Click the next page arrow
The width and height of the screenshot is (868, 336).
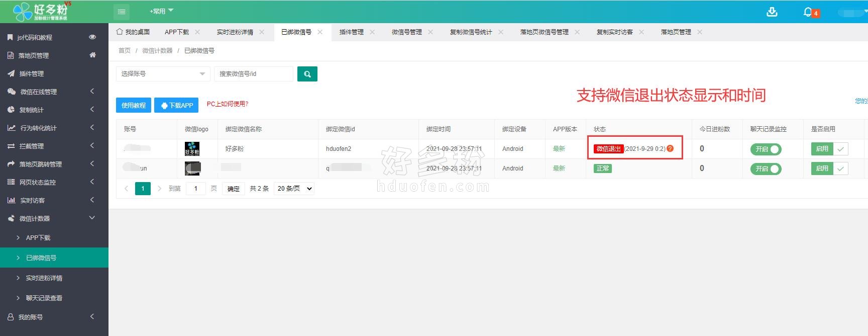pyautogui.click(x=159, y=189)
